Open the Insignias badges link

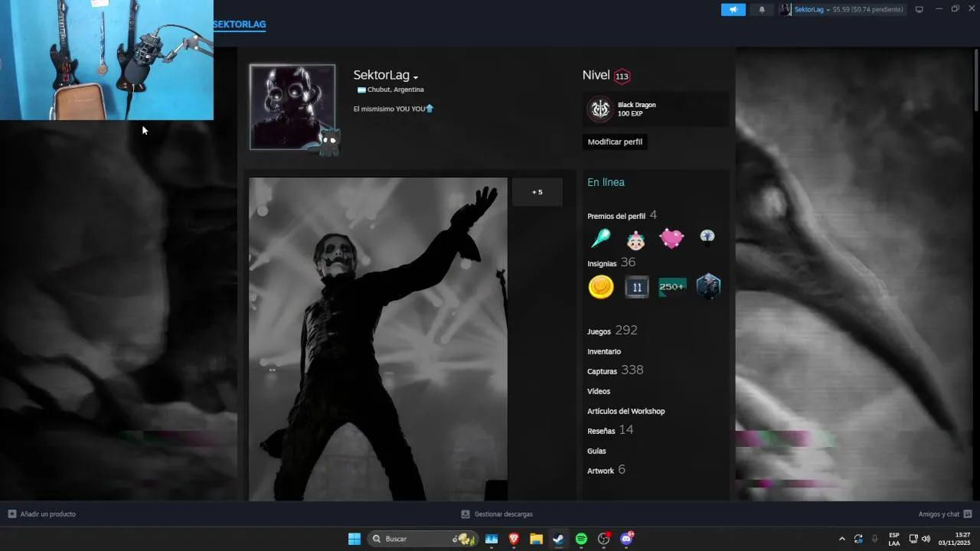[x=602, y=263]
